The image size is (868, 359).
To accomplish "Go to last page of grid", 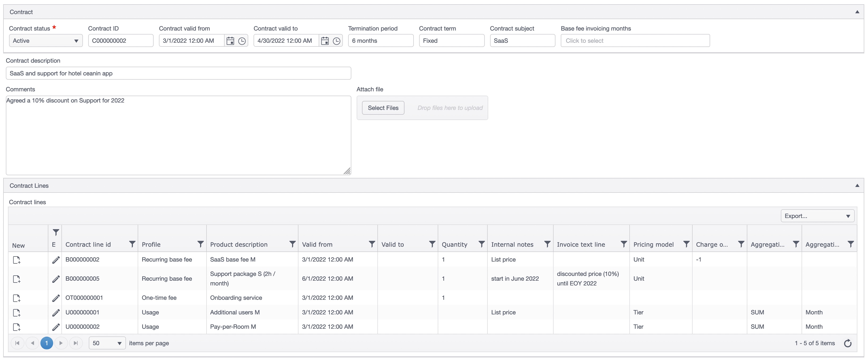I will [x=76, y=343].
